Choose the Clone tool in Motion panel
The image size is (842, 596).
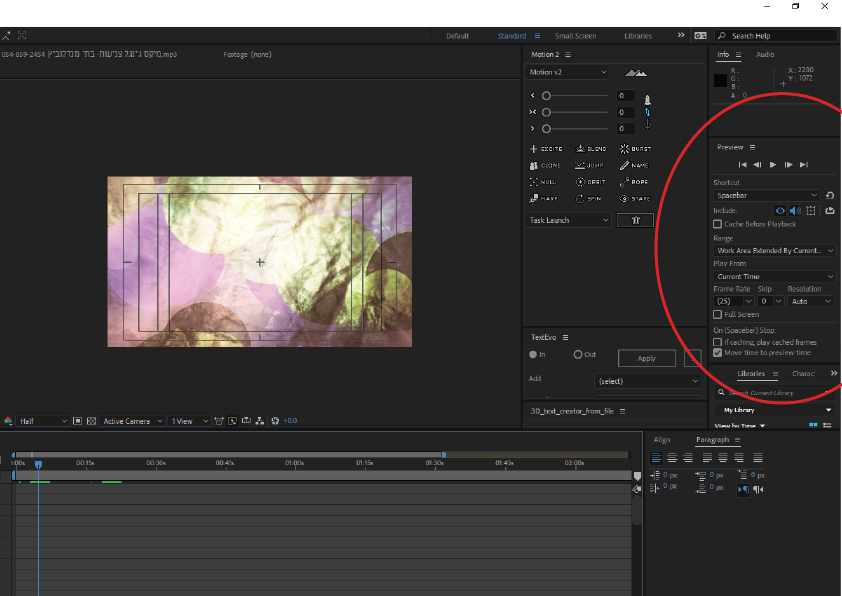pos(545,165)
